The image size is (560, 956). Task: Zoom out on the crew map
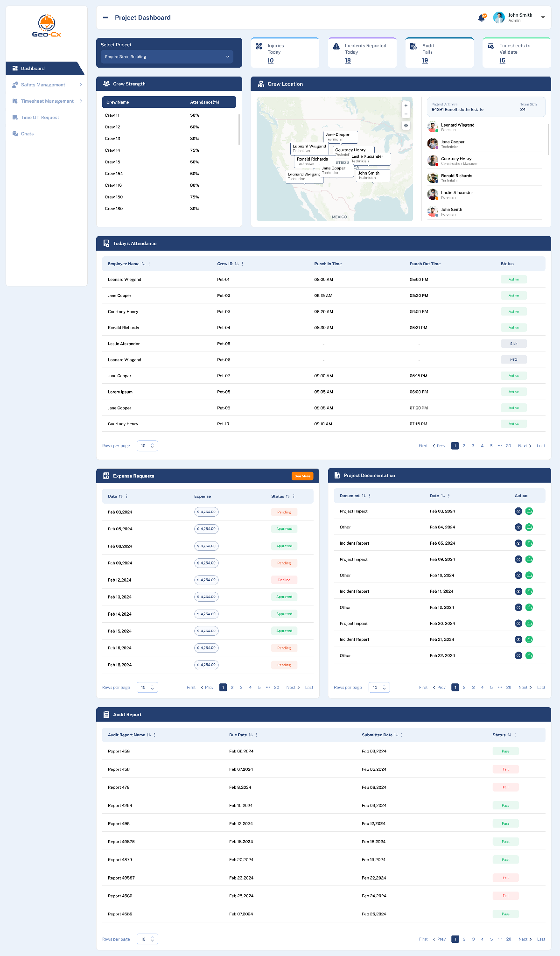(x=406, y=114)
